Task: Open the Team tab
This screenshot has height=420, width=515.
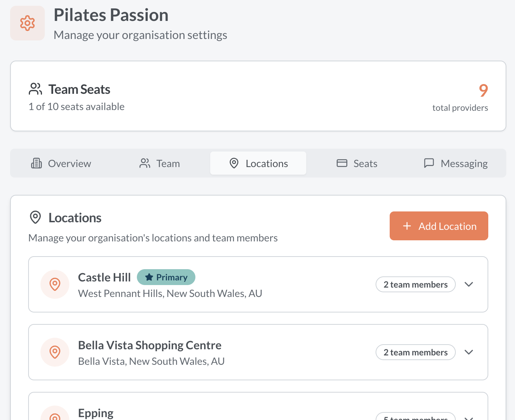Action: [x=160, y=163]
